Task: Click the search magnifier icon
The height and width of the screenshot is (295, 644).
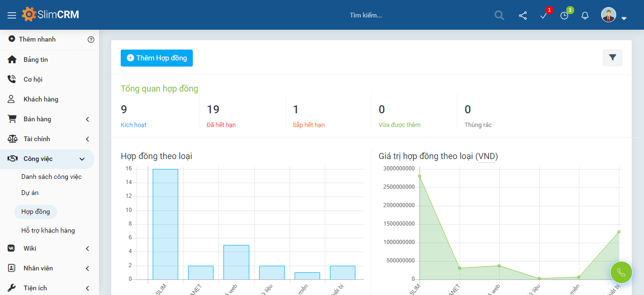Action: (x=499, y=15)
